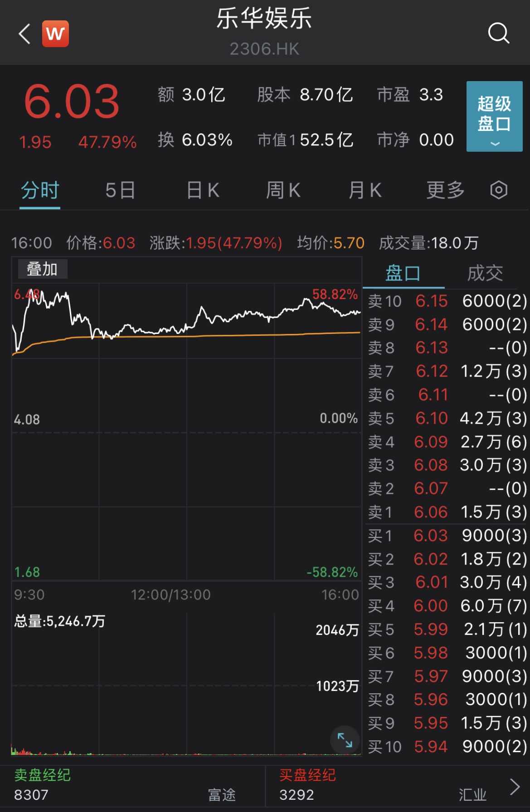Tap the 均价:5.70 average price readout
The image size is (530, 812).
331,243
